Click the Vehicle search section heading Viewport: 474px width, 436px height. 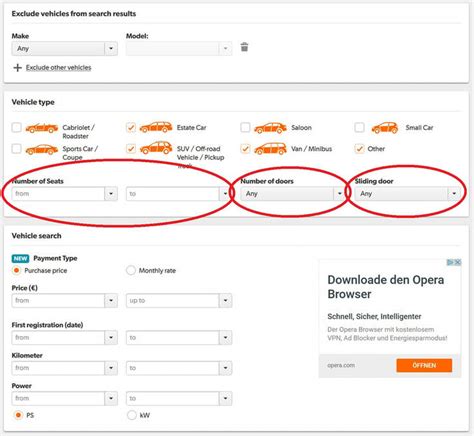point(36,236)
